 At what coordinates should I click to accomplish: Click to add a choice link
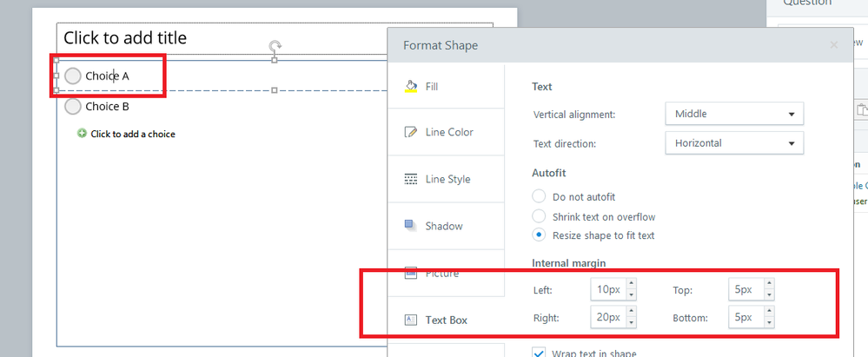pos(133,134)
